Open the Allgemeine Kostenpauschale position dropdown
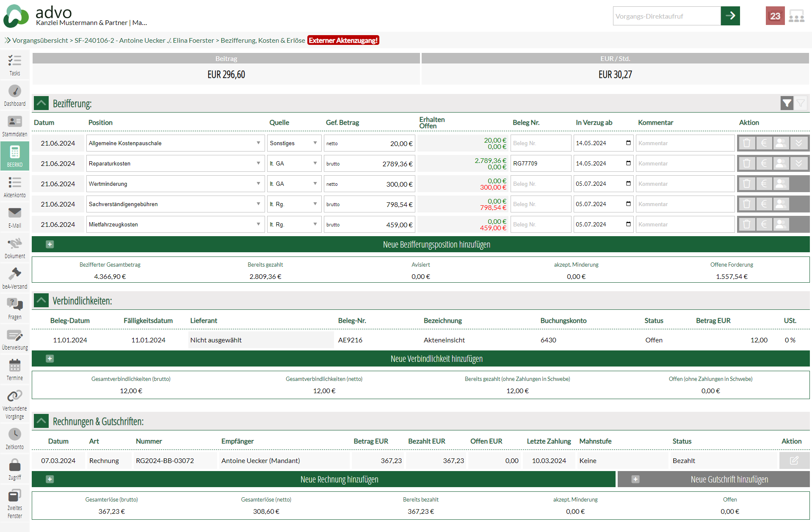 click(x=174, y=143)
